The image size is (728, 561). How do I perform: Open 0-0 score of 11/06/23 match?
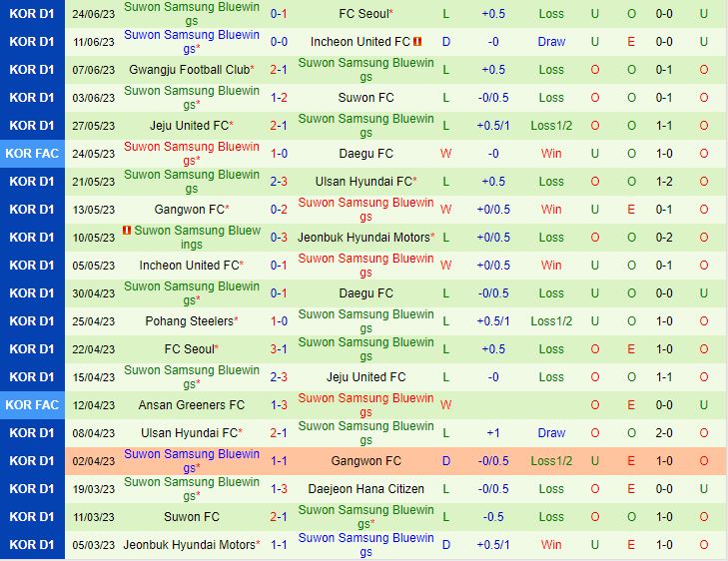pos(279,42)
